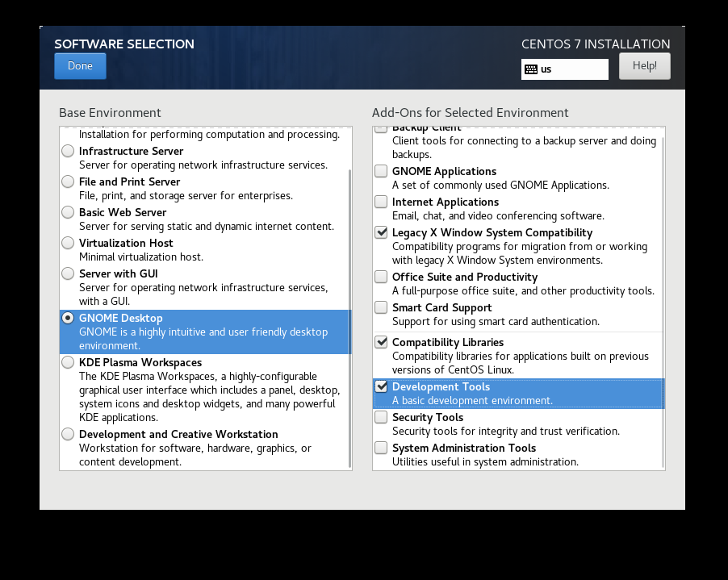Click the Done button

coord(80,66)
